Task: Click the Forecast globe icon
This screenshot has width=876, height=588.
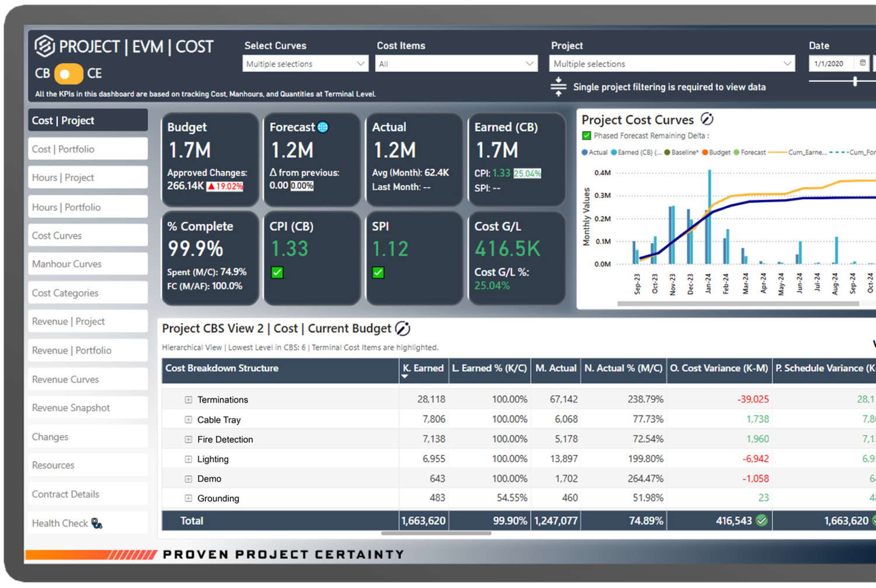Action: click(x=323, y=127)
